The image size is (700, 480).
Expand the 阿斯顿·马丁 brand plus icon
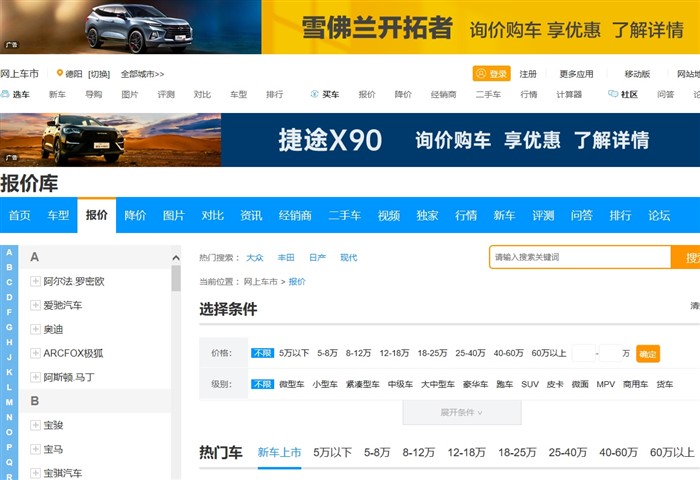click(35, 377)
